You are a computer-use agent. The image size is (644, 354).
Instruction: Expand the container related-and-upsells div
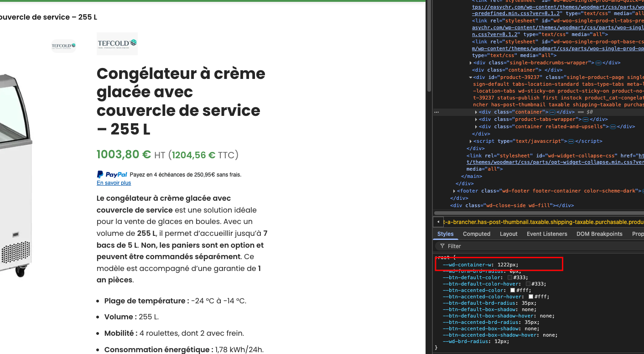click(x=476, y=127)
